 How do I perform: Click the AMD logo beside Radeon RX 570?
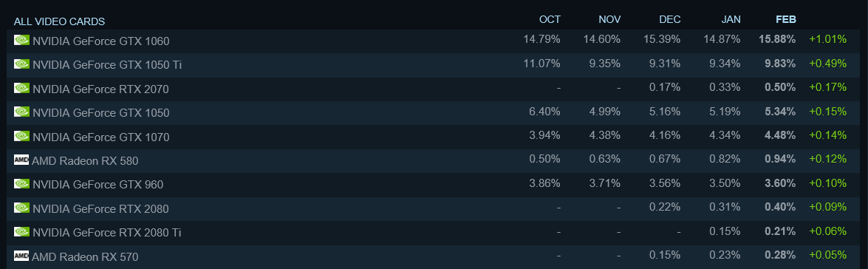click(x=21, y=256)
